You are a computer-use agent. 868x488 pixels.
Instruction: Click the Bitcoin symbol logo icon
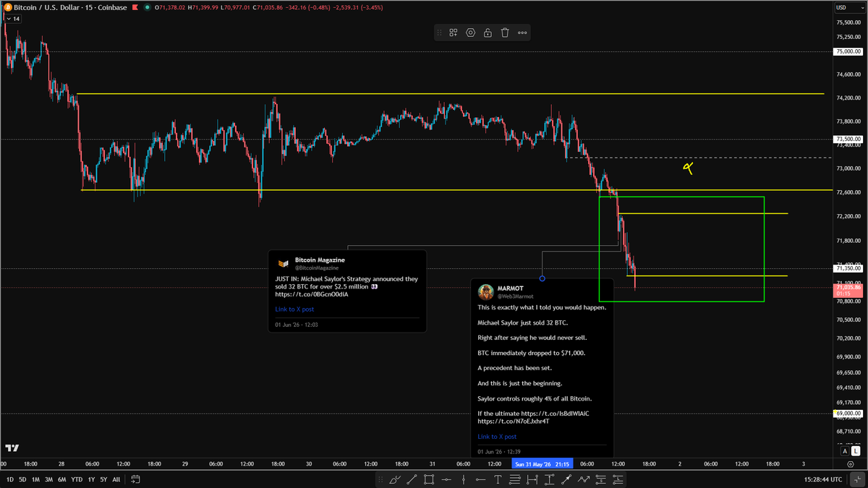point(8,7)
